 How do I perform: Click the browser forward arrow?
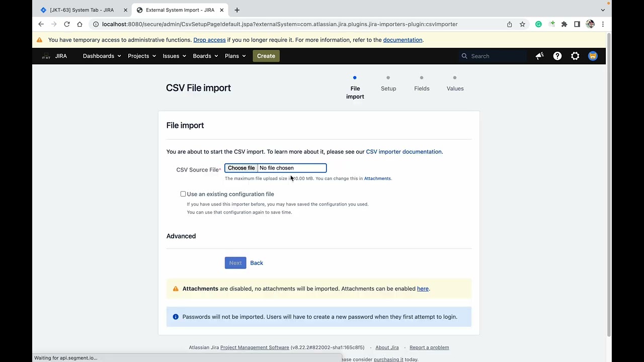pos(54,24)
